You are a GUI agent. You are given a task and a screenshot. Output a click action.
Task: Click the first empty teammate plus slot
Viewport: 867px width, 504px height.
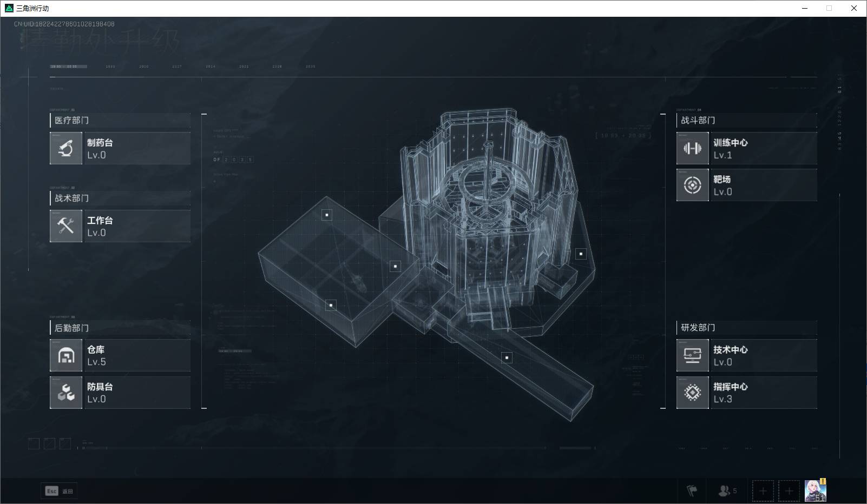(763, 491)
